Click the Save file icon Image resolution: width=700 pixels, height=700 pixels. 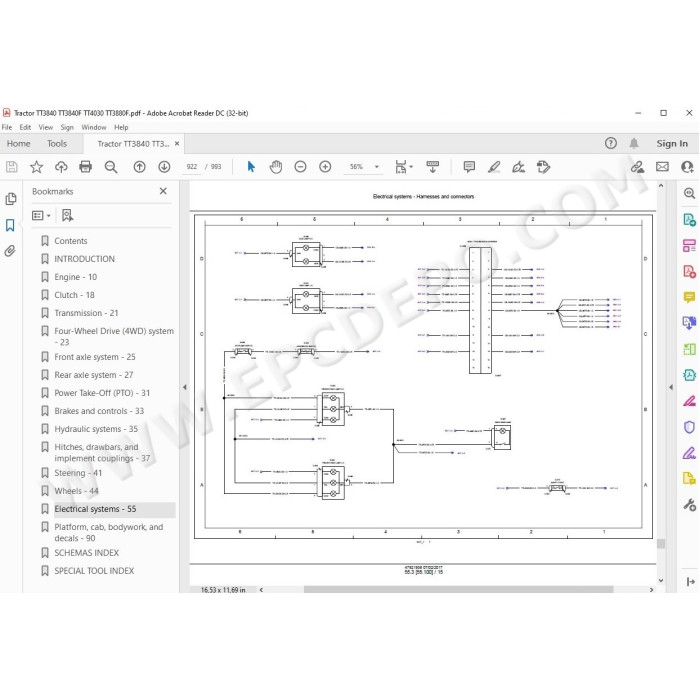[x=12, y=167]
